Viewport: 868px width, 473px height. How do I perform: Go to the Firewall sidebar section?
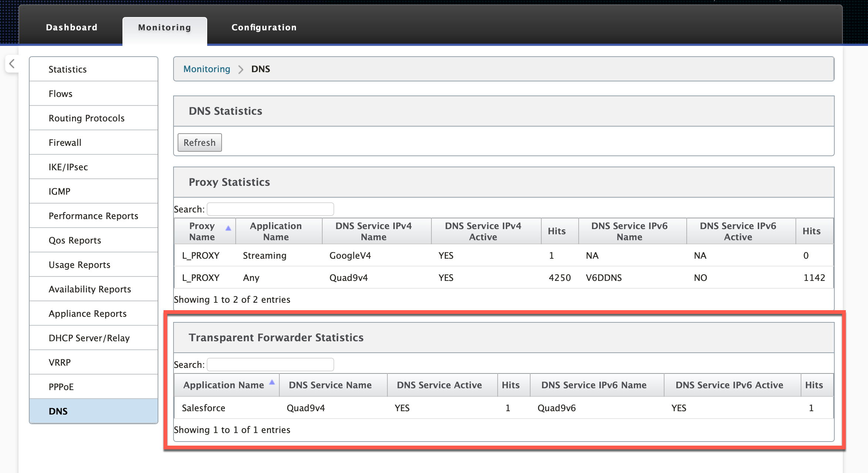94,142
